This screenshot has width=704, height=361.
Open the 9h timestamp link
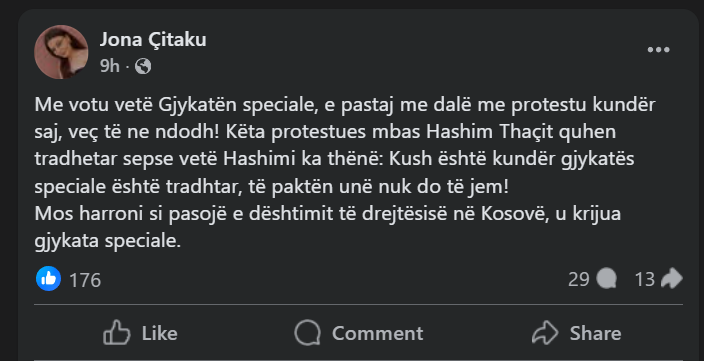click(110, 66)
